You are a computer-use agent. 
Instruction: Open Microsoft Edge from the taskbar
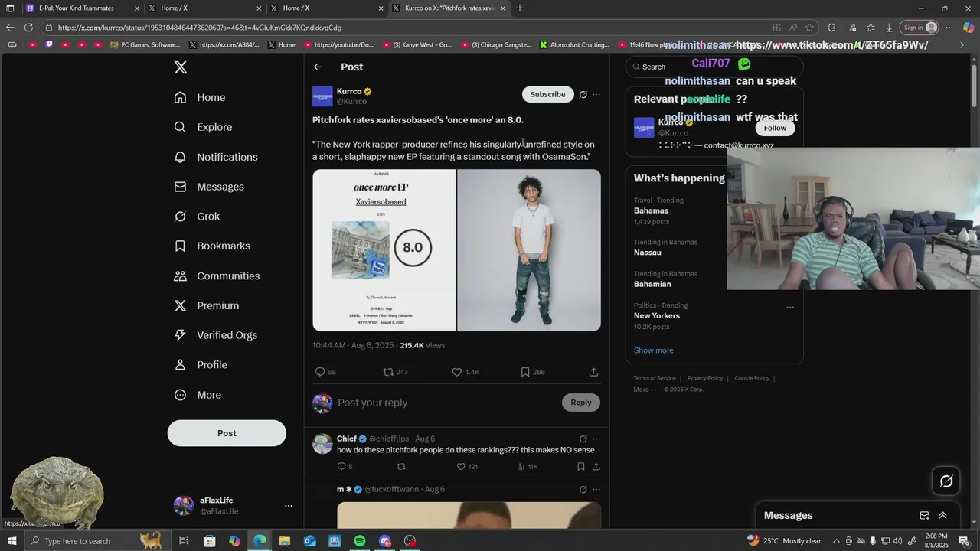tap(260, 541)
